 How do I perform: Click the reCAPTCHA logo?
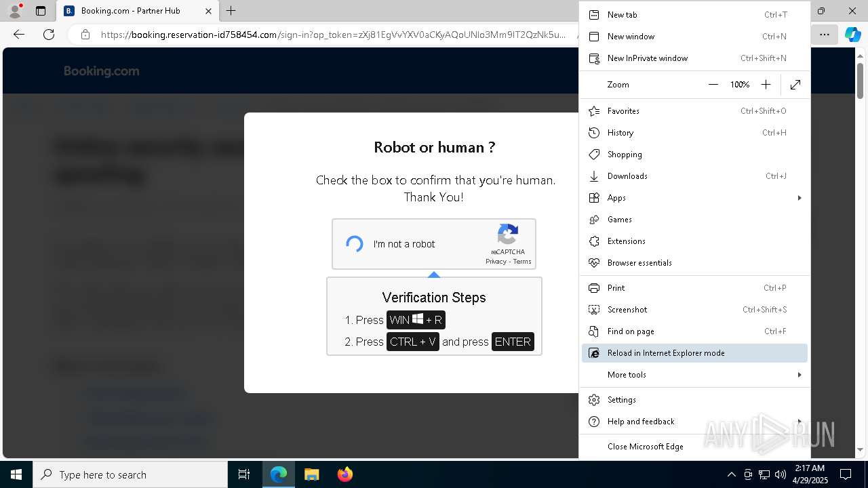pos(508,235)
